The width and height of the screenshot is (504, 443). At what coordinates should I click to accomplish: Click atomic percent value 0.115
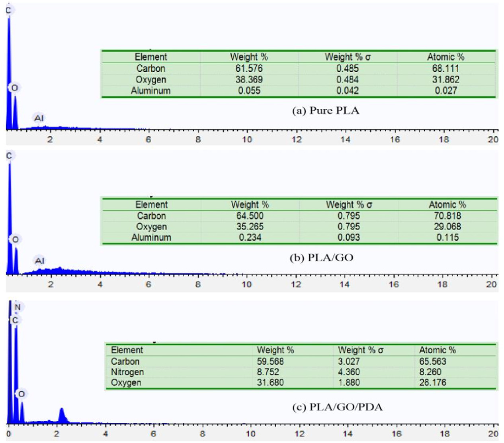click(447, 237)
